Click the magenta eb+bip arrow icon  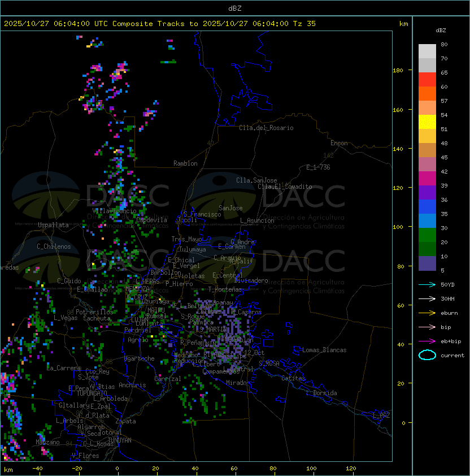pyautogui.click(x=427, y=341)
